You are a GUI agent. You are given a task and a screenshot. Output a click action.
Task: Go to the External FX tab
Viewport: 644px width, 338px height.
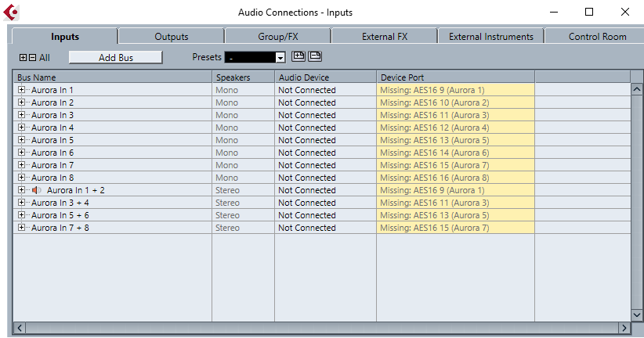(x=385, y=36)
